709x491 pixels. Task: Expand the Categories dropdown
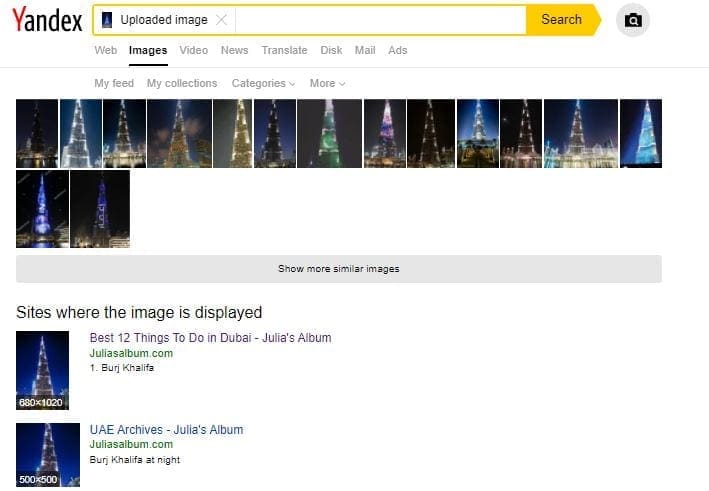pos(263,84)
